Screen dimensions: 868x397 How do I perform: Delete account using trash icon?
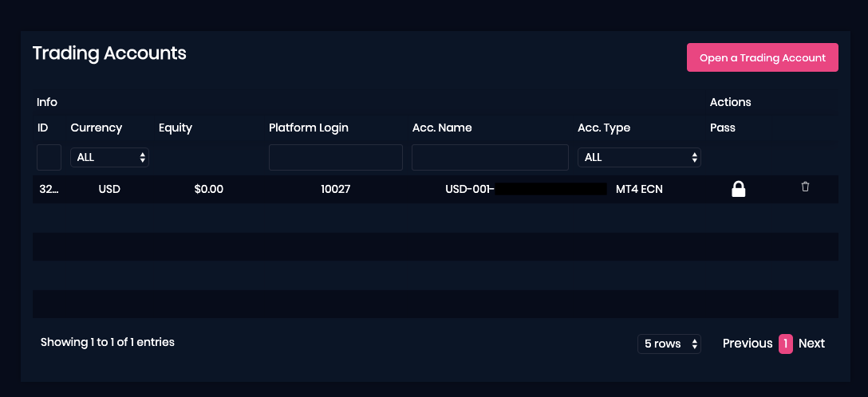pos(805,187)
